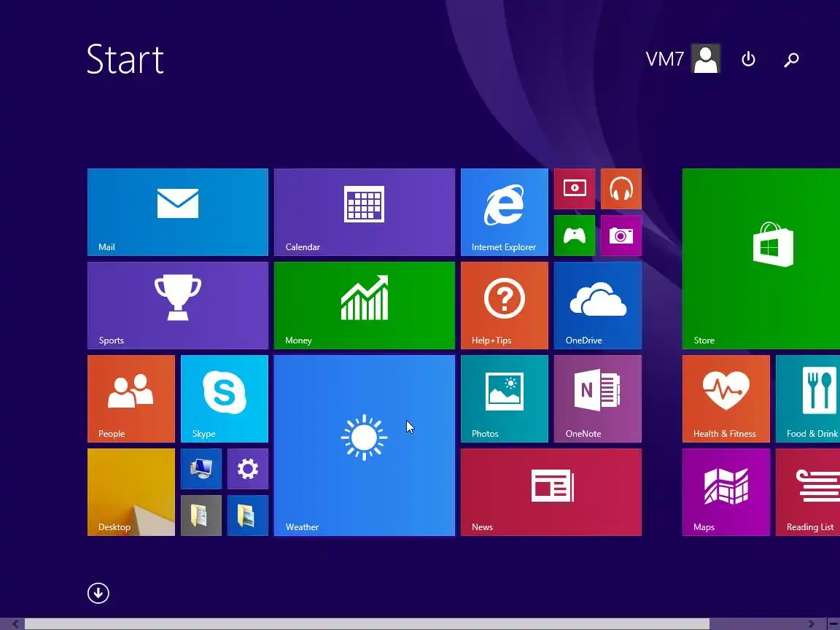Viewport: 840px width, 630px height.
Task: Open the Games controller tile
Action: click(575, 236)
